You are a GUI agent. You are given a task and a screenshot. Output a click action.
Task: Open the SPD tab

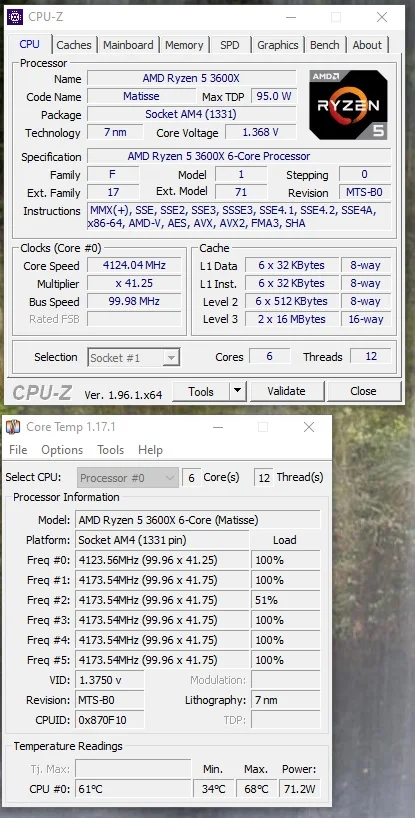pyautogui.click(x=229, y=45)
